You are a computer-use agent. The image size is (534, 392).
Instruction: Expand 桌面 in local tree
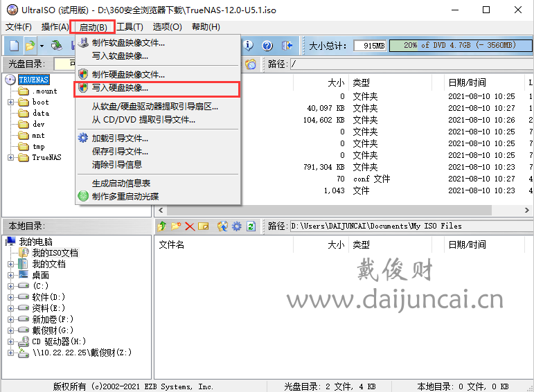pyautogui.click(x=11, y=275)
